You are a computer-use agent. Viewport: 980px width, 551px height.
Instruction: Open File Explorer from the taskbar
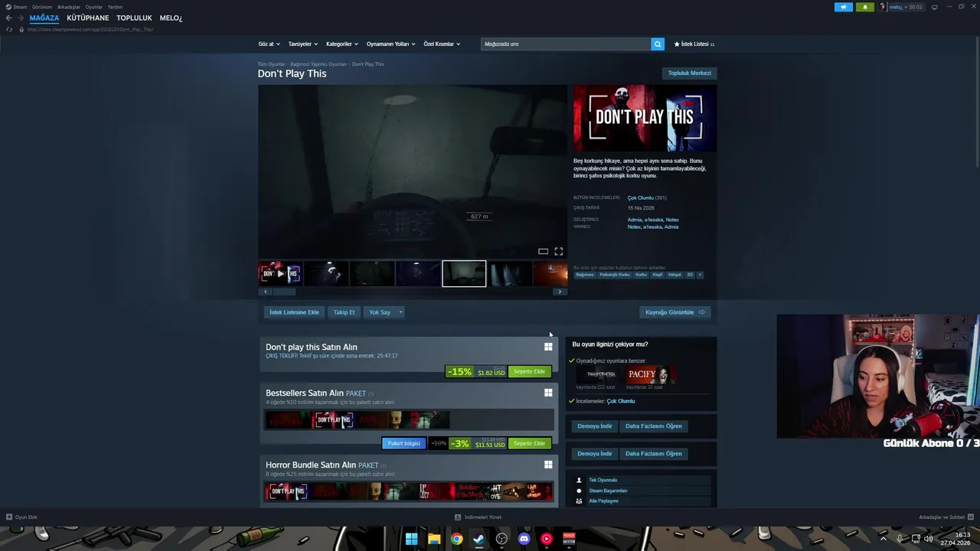[x=434, y=539]
